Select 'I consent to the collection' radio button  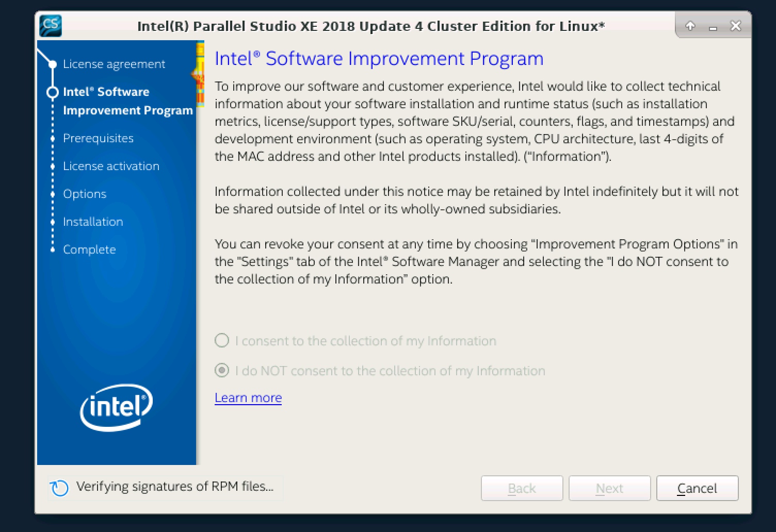tap(222, 341)
